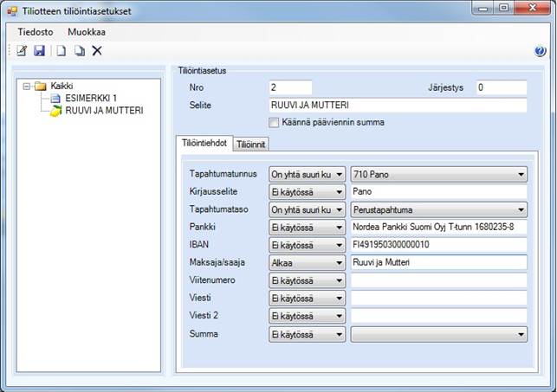Viewport: 557px width, 392px height.
Task: Click the Selite text field
Action: click(x=398, y=106)
